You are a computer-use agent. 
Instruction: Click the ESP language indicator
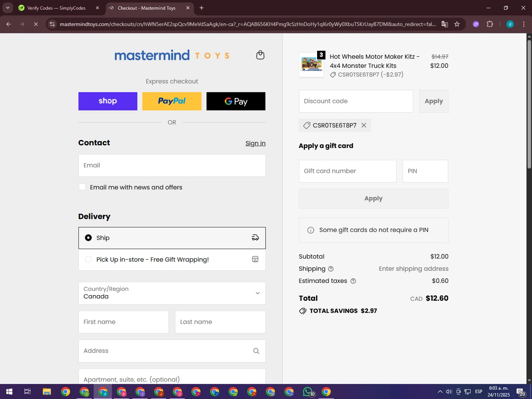(479, 392)
